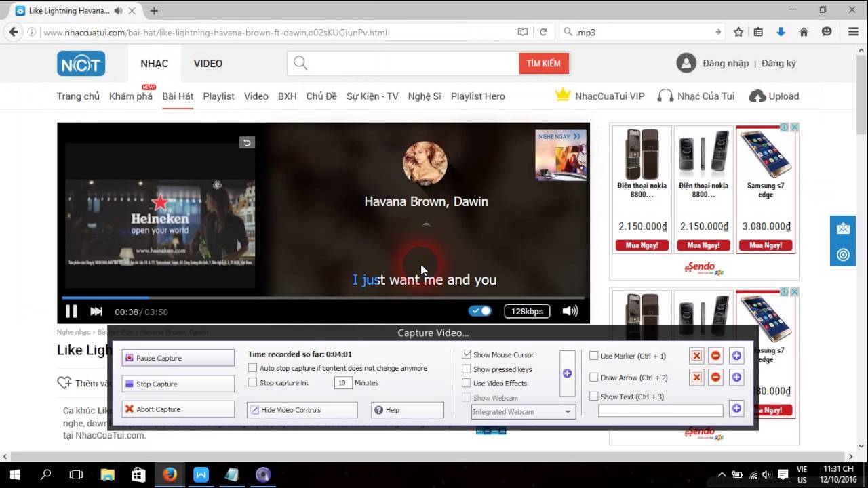This screenshot has height=488, width=868.
Task: Skip to the next track
Action: pyautogui.click(x=96, y=312)
